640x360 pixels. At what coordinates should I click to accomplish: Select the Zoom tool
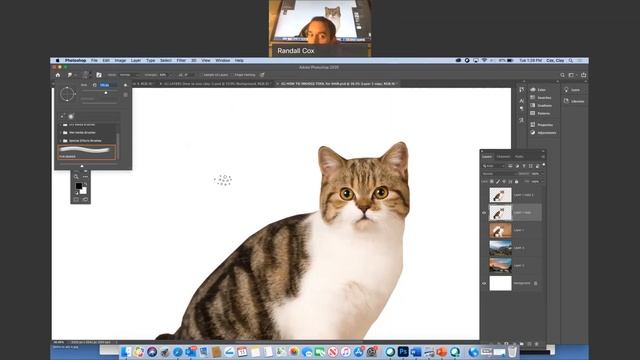pos(76,177)
